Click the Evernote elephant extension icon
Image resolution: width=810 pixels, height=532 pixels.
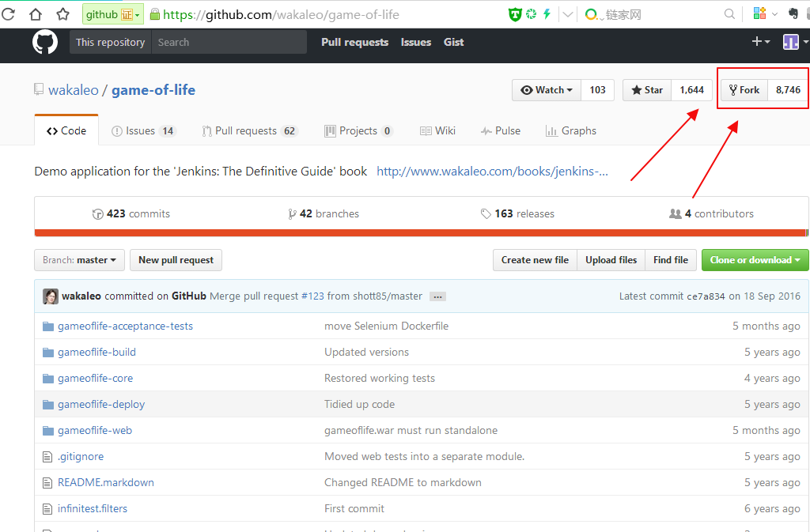[x=793, y=14]
